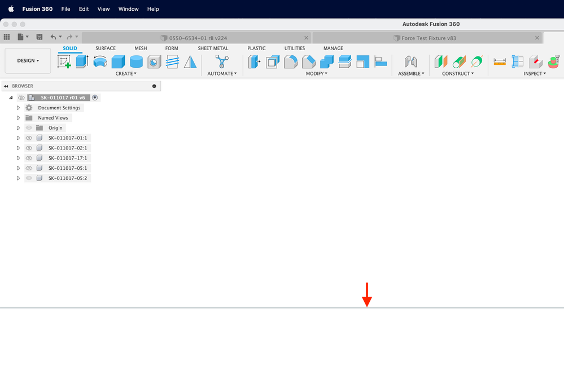
Task: Select the Fillet tool
Action: click(291, 61)
